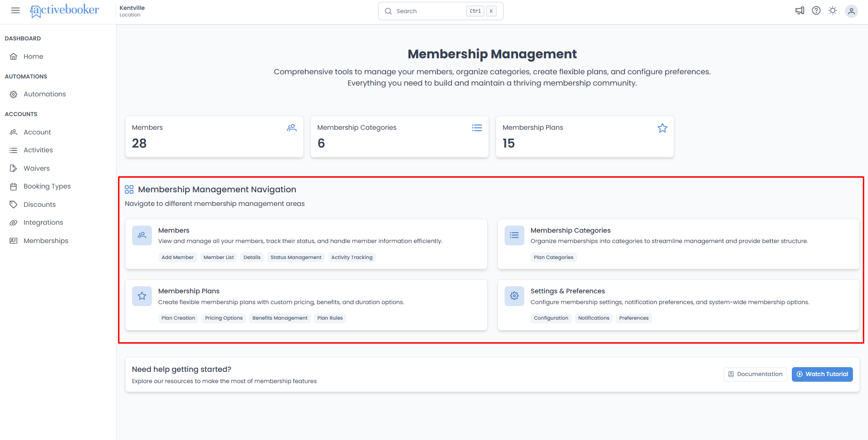This screenshot has height=440, width=868.
Task: Click the Membership Plans count 15
Action: tap(509, 143)
